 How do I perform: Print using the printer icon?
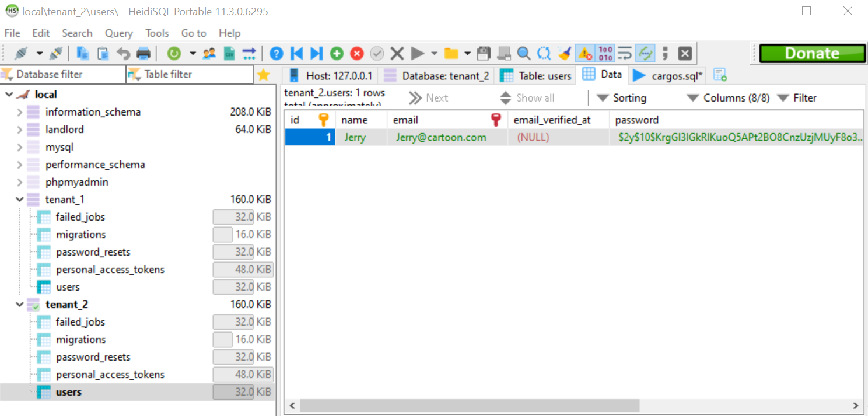(143, 54)
